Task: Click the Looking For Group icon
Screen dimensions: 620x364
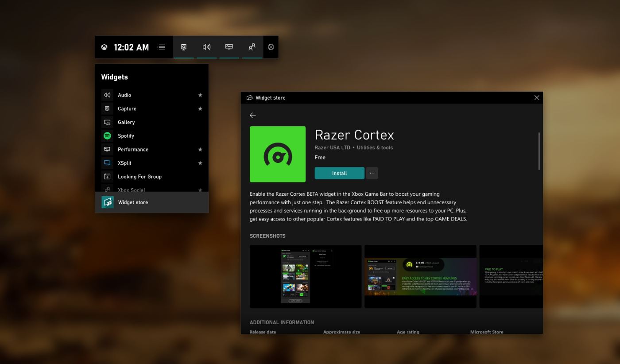Action: click(107, 177)
